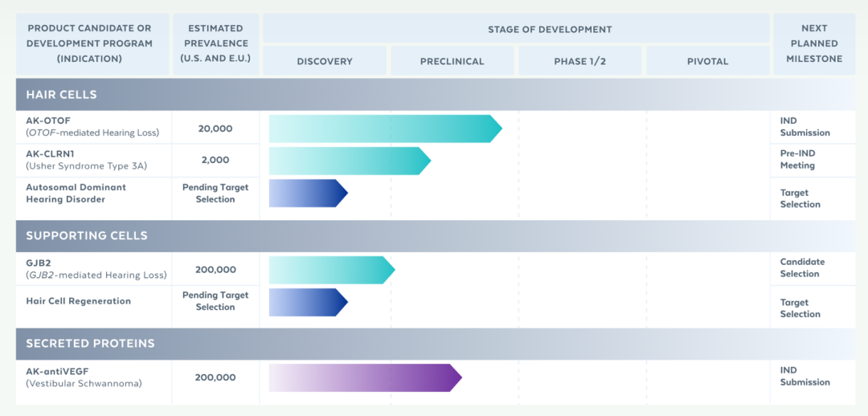Click the Autosomal Dominant blue progress arrow
Viewport: 868px width, 416px height.
(309, 193)
